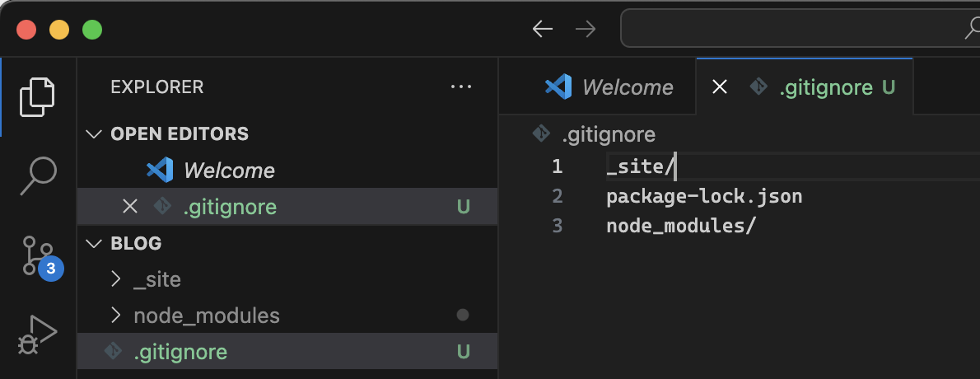
Task: Open Welcome from the Open Editors list
Action: coord(287,170)
